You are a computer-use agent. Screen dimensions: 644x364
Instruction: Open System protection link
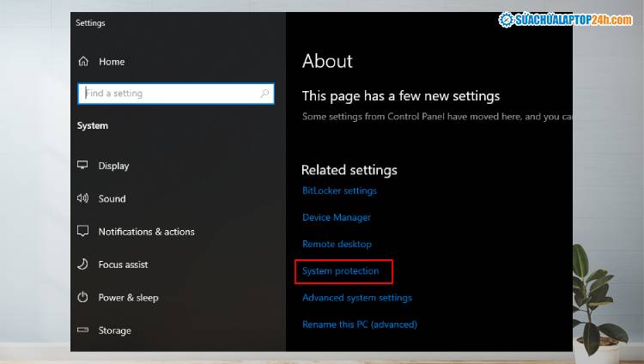(x=341, y=270)
